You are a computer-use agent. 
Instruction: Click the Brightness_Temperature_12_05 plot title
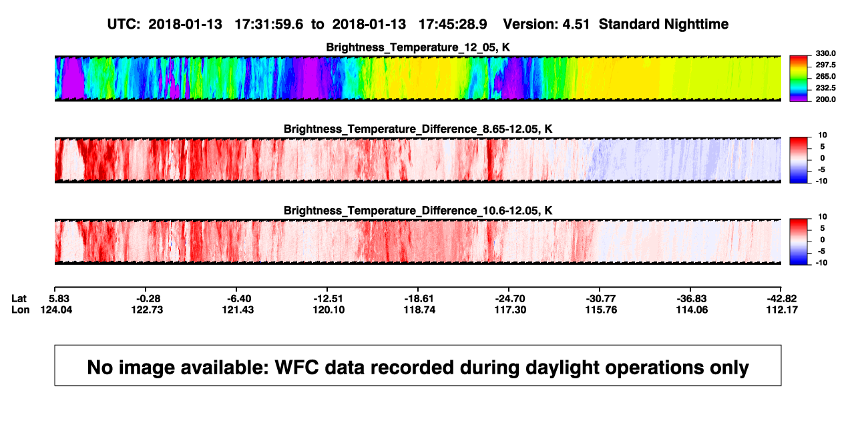click(418, 47)
